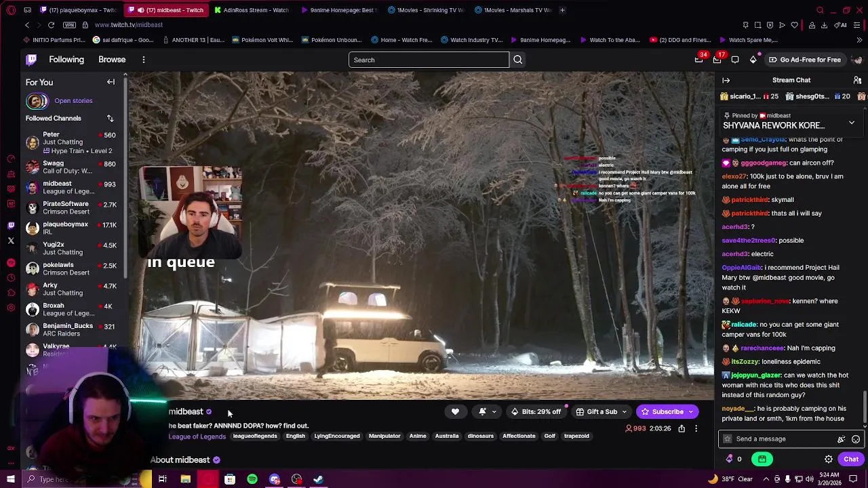
Task: Switch to Shrinking TV tab
Action: [x=425, y=10]
